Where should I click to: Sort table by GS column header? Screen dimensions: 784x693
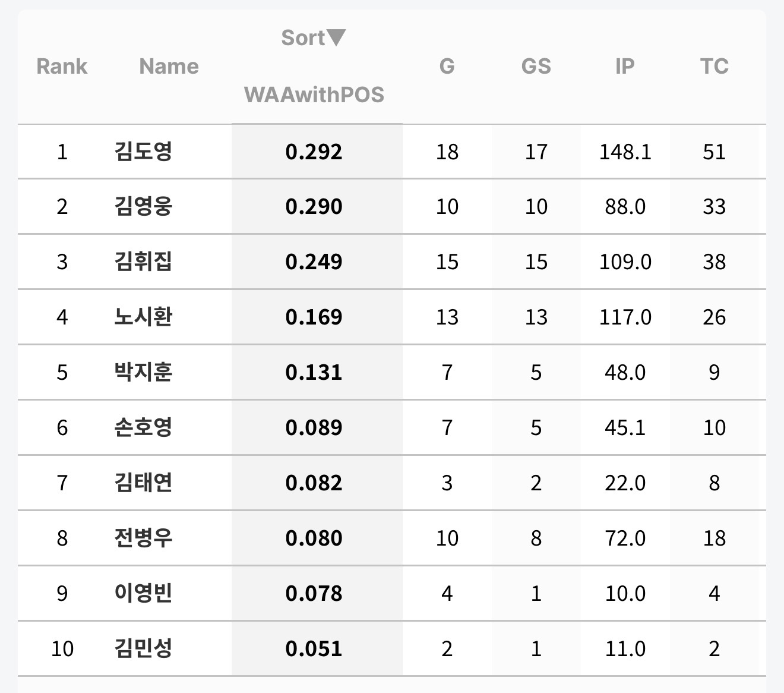pos(536,66)
